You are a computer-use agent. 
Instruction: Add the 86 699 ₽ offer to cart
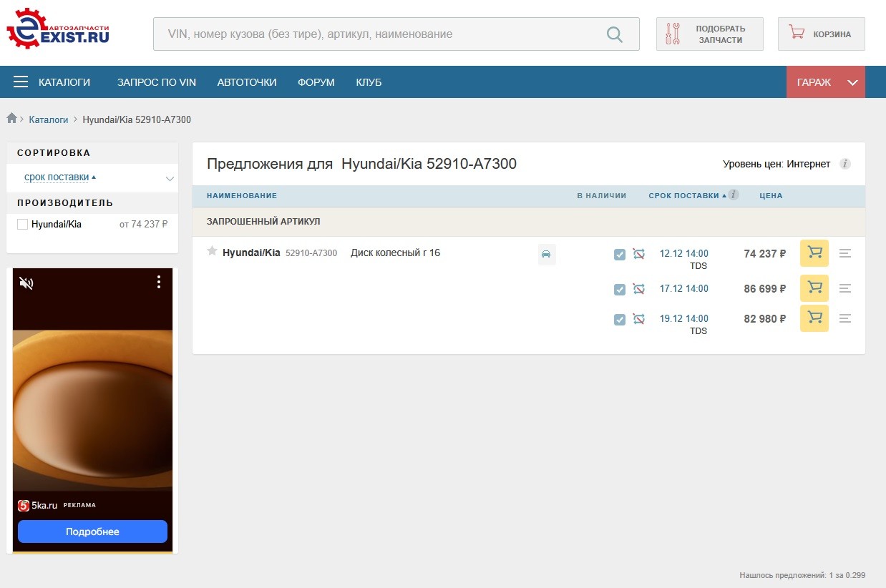[x=814, y=288]
